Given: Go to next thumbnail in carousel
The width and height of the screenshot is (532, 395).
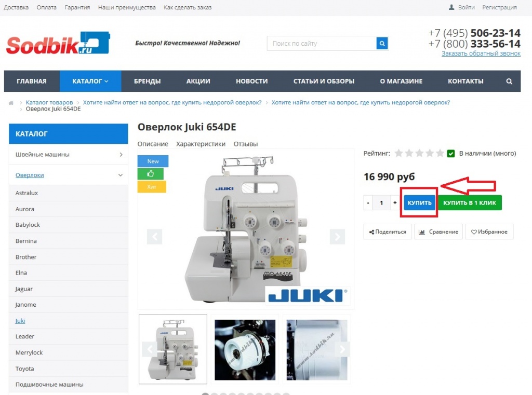Looking at the screenshot, I should point(342,349).
